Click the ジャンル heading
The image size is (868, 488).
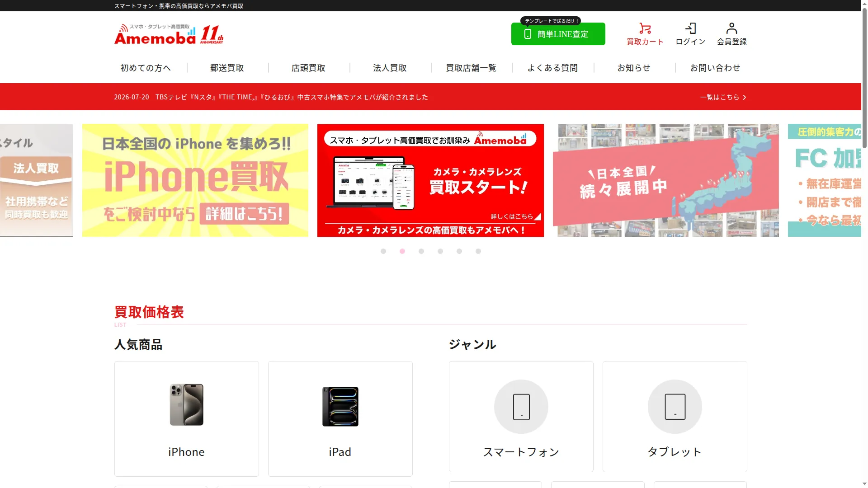point(472,345)
